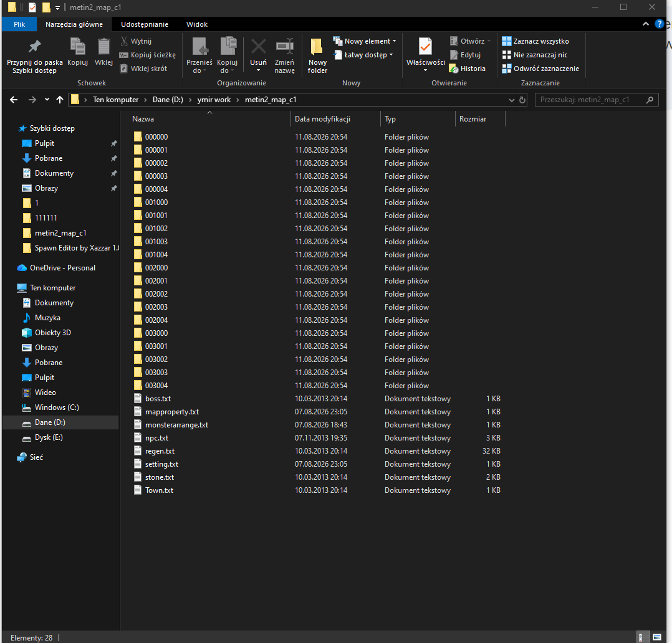Click the Wklej paste icon
Image resolution: width=672 pixels, height=643 pixels.
103,52
